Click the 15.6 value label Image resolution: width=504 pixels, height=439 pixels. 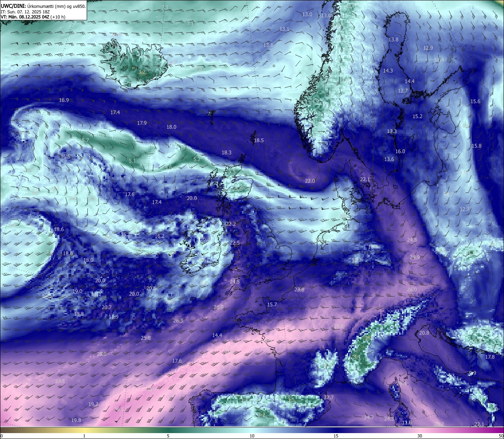point(475,102)
